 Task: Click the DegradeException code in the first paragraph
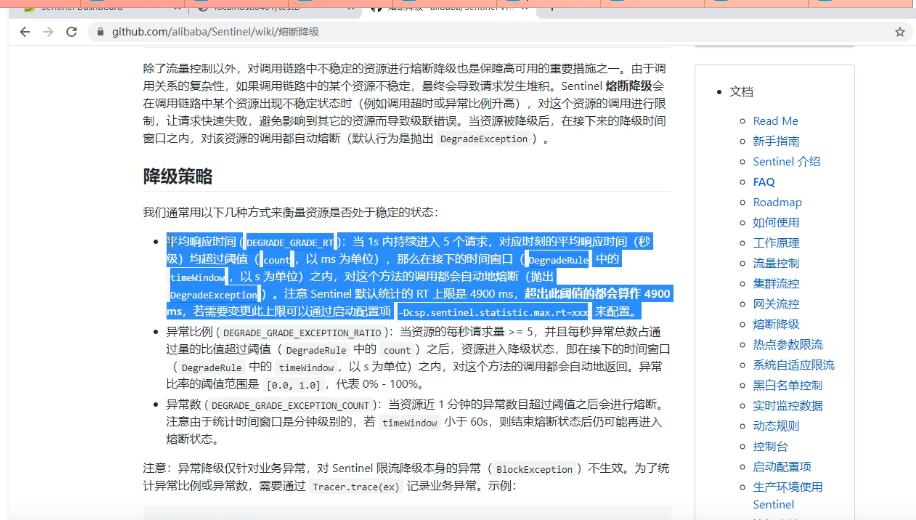point(484,139)
